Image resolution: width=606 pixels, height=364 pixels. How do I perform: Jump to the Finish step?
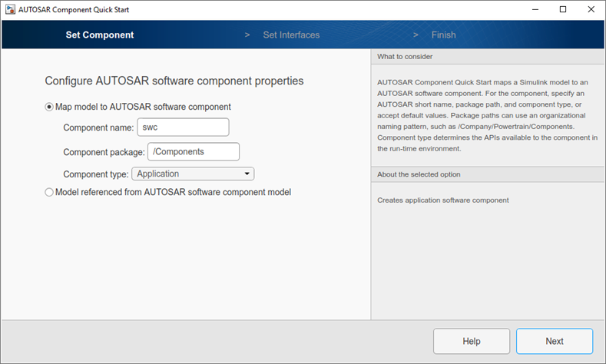point(444,35)
